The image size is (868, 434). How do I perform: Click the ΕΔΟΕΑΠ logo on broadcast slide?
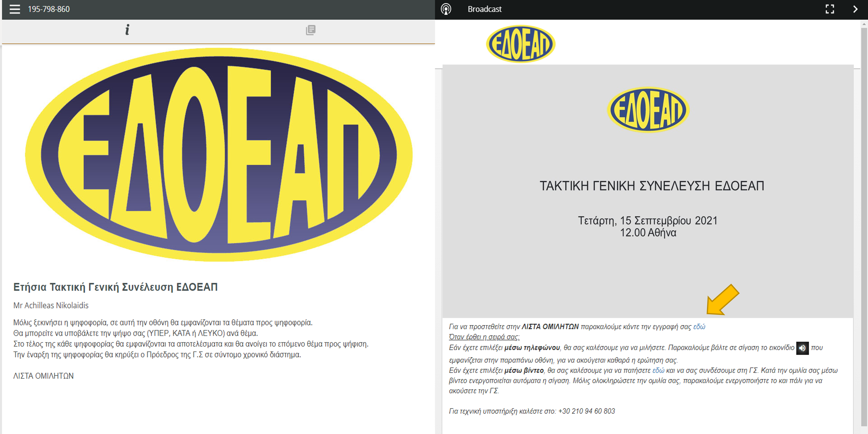tap(648, 110)
